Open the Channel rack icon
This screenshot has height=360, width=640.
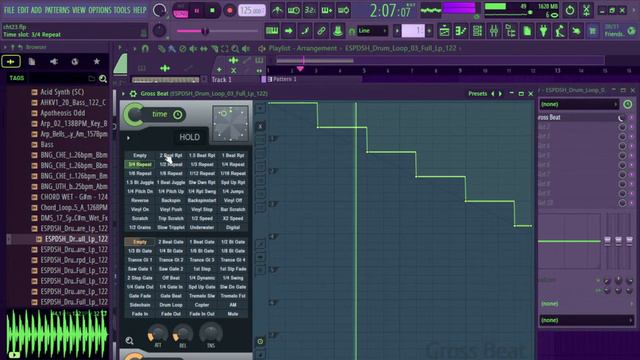click(x=477, y=31)
